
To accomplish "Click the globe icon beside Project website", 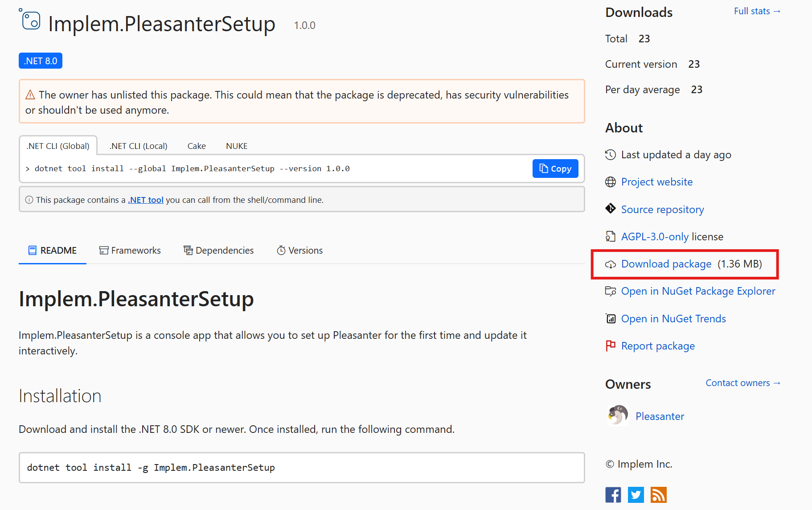I will click(x=610, y=182).
